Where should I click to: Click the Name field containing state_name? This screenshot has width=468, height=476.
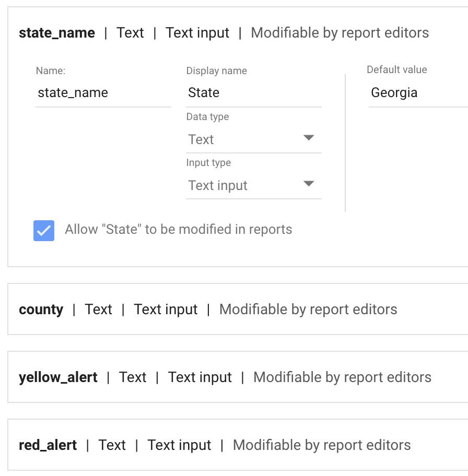(103, 93)
